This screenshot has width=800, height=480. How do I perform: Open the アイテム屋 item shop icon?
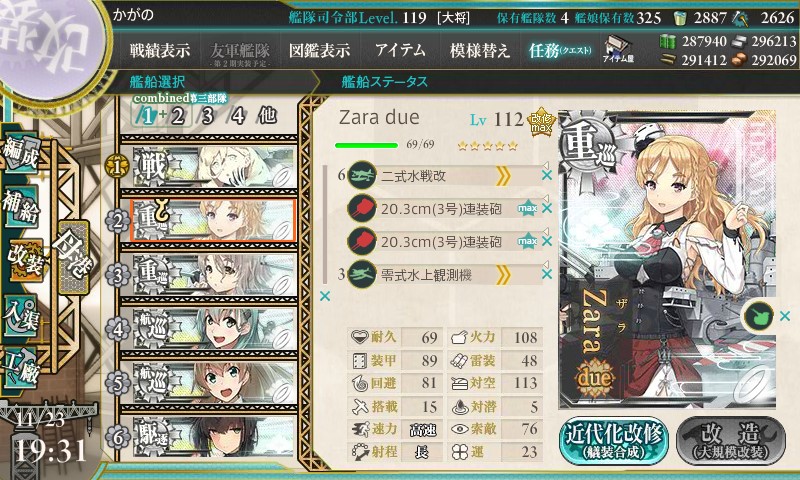tap(618, 49)
